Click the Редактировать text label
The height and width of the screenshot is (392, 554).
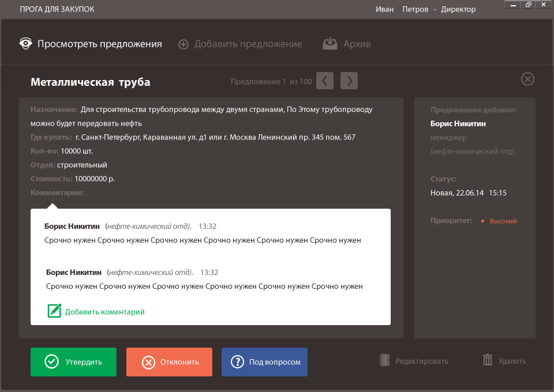point(422,361)
